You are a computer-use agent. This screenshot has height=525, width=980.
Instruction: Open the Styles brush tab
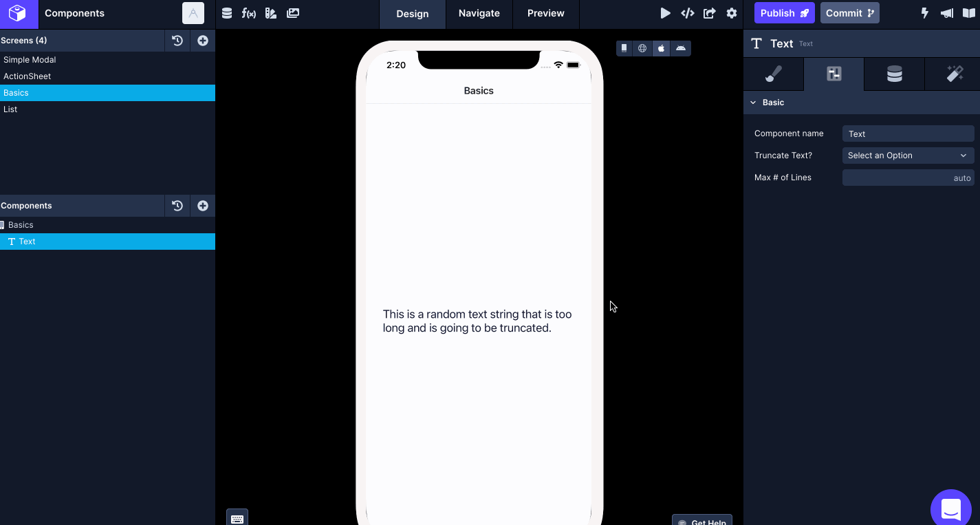[774, 74]
